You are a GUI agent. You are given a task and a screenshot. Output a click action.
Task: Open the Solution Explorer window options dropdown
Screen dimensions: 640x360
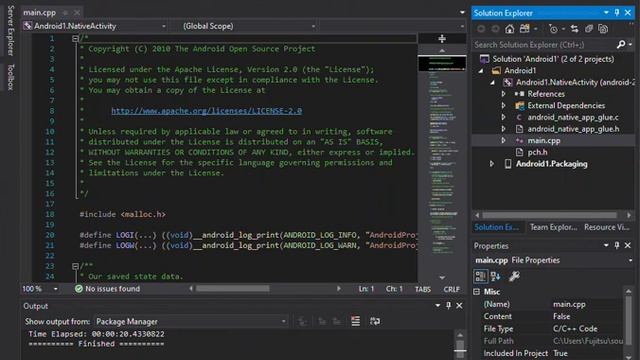coord(606,13)
